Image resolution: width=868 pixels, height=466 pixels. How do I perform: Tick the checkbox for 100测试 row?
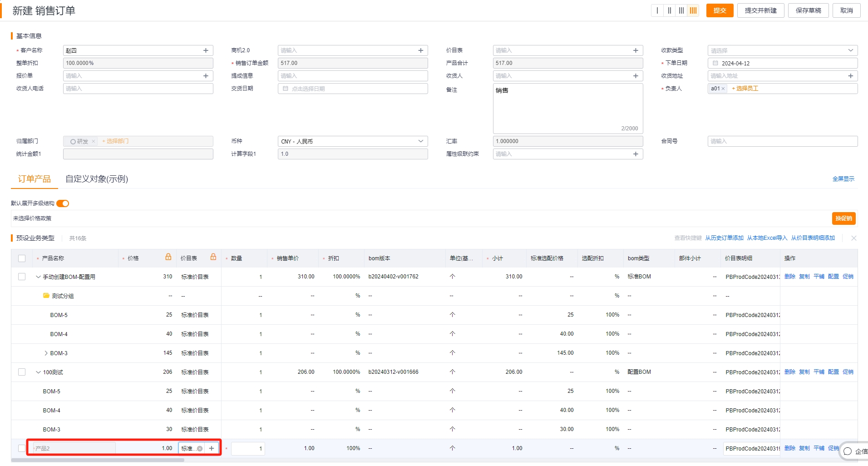coord(22,372)
